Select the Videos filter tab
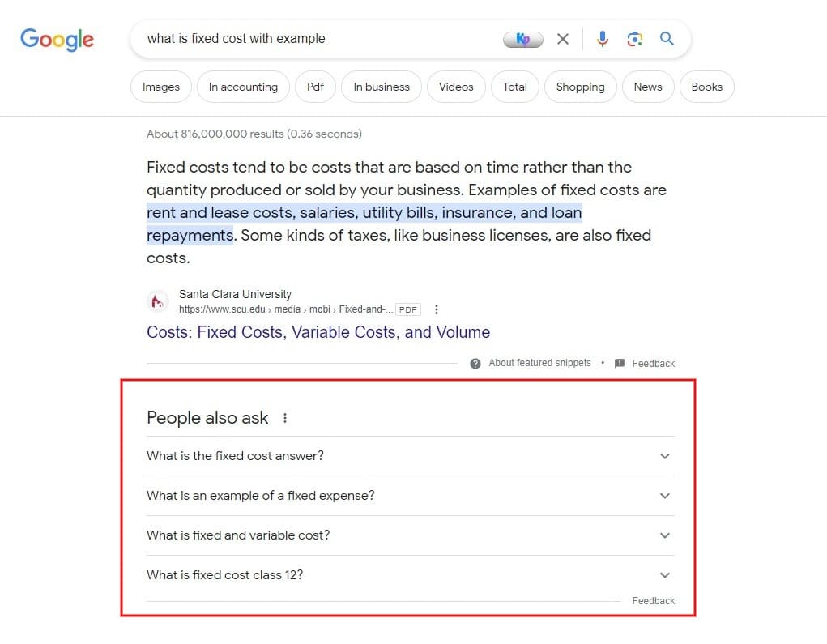This screenshot has height=644, width=827. click(456, 87)
